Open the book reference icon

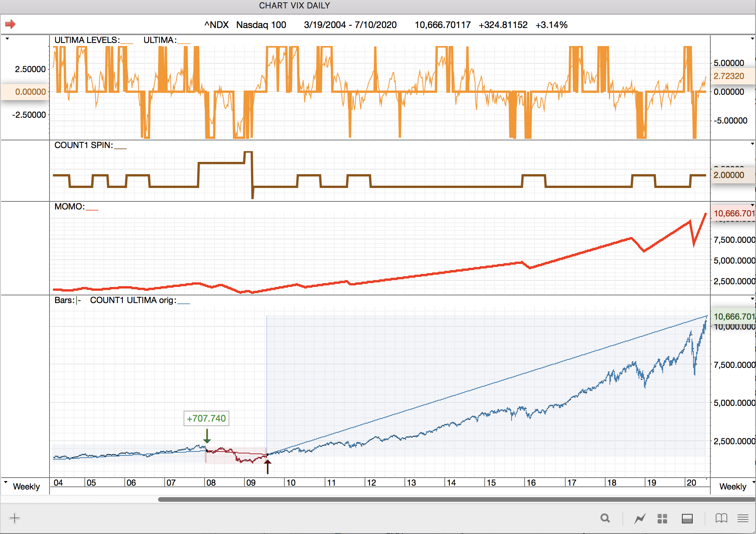[x=721, y=518]
